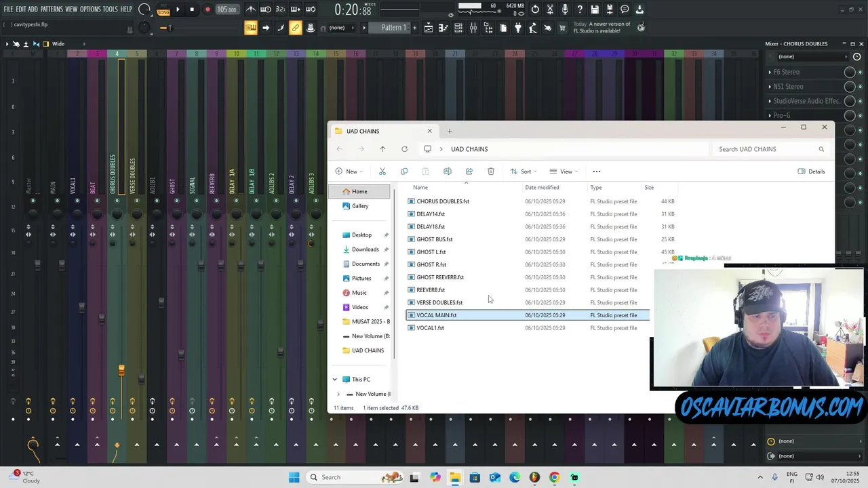Open the Sort dropdown in Explorer
Screen dimensions: 868x488
coord(524,171)
